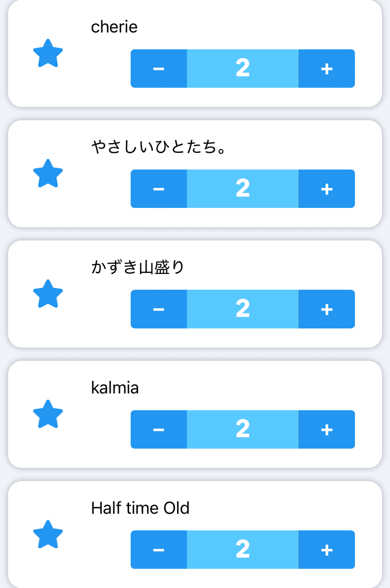Click the minus button for kalmia
The width and height of the screenshot is (390, 588).
click(159, 429)
